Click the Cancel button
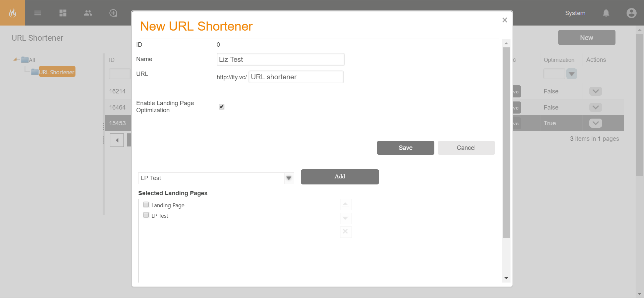 tap(466, 148)
